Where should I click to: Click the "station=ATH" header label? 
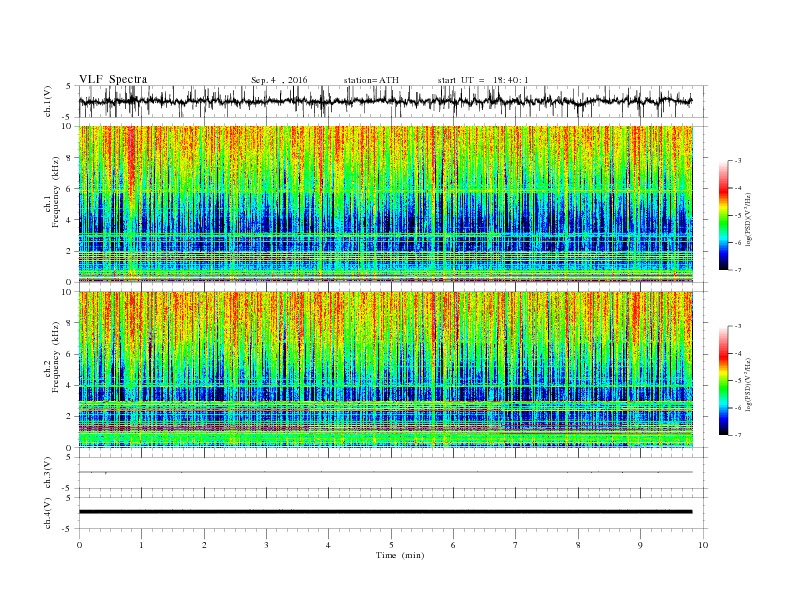point(371,80)
